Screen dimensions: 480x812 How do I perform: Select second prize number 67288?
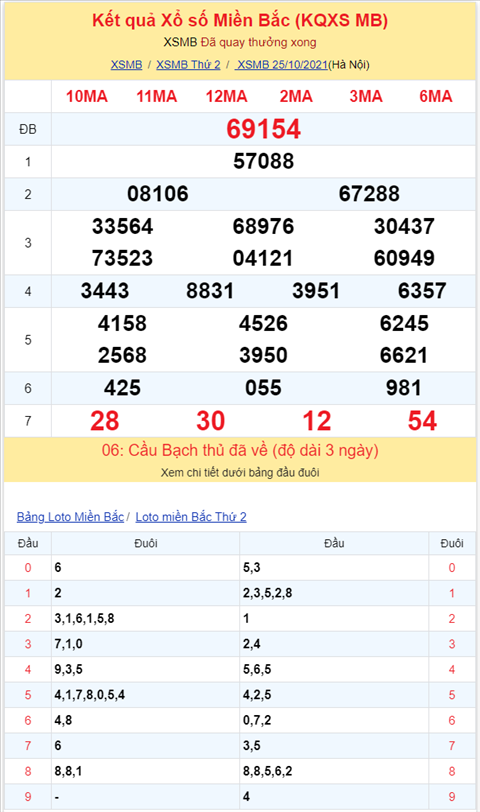[369, 194]
